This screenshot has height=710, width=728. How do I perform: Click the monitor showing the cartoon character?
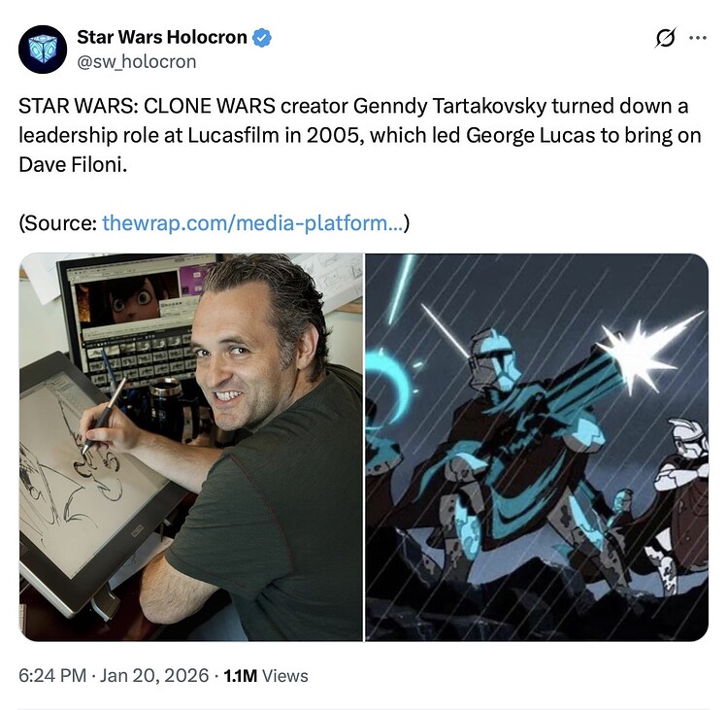tap(137, 321)
